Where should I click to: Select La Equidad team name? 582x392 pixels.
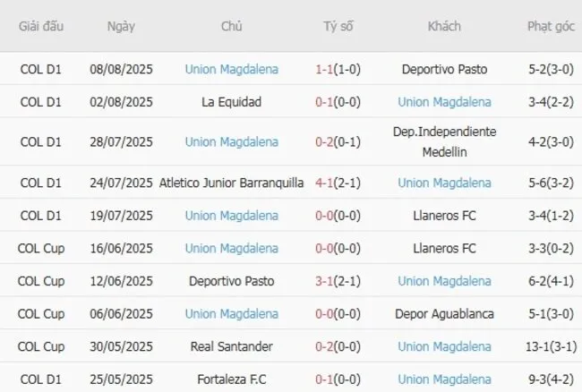231,102
